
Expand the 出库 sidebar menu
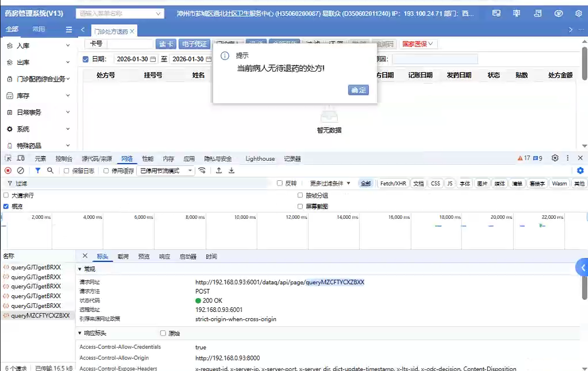tap(39, 62)
